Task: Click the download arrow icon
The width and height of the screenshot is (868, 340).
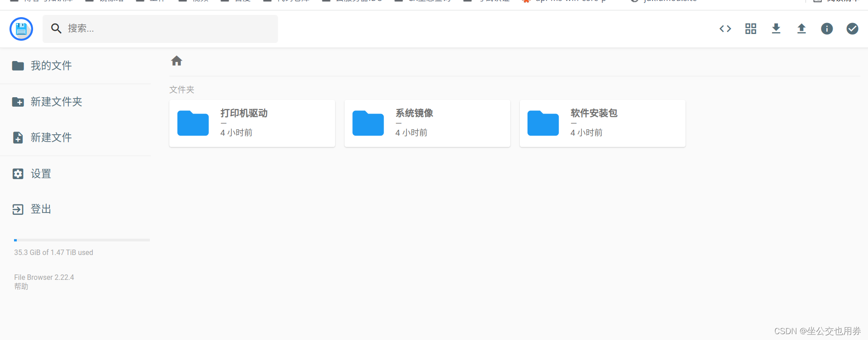Action: click(x=776, y=29)
